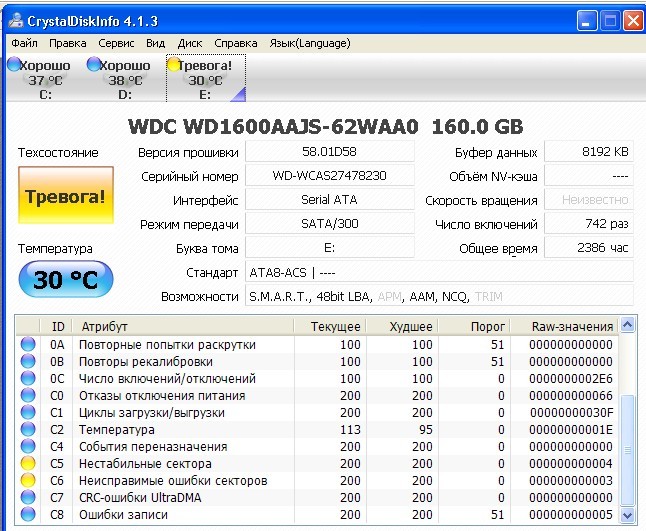Click the Текущее column header

click(x=330, y=326)
